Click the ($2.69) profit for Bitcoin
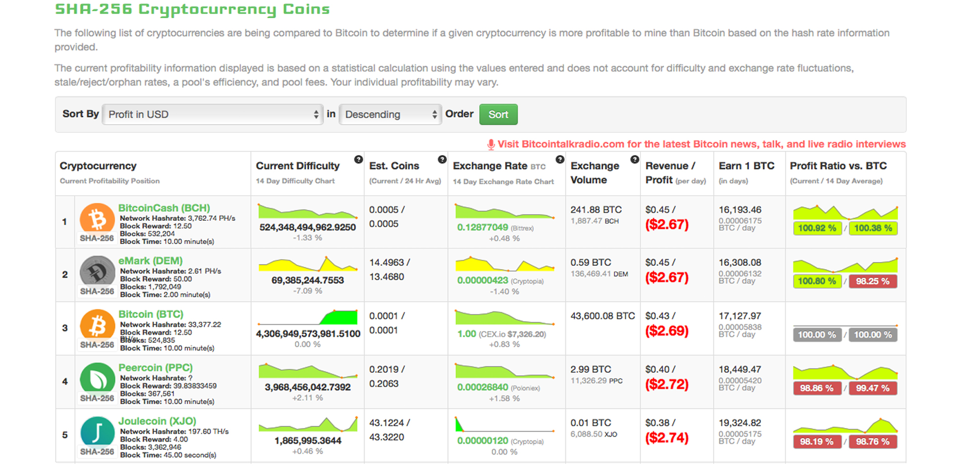980x466 pixels. coord(667,331)
